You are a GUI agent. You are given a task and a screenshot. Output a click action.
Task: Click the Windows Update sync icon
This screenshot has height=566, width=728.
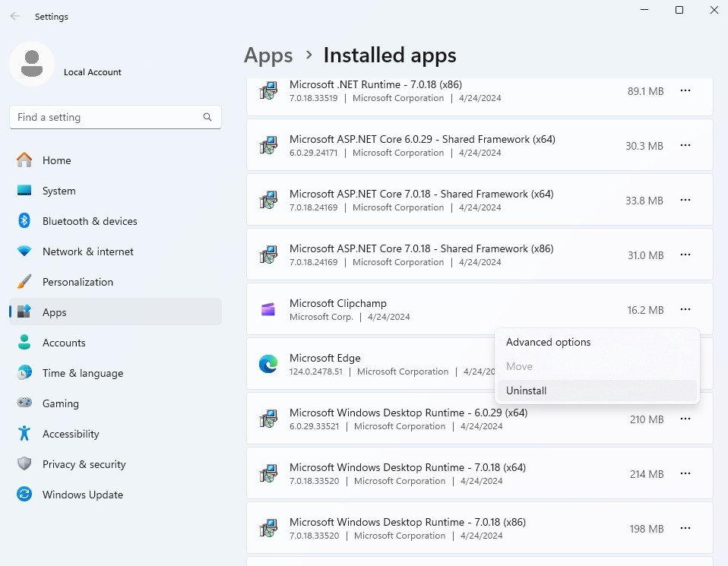tap(24, 494)
